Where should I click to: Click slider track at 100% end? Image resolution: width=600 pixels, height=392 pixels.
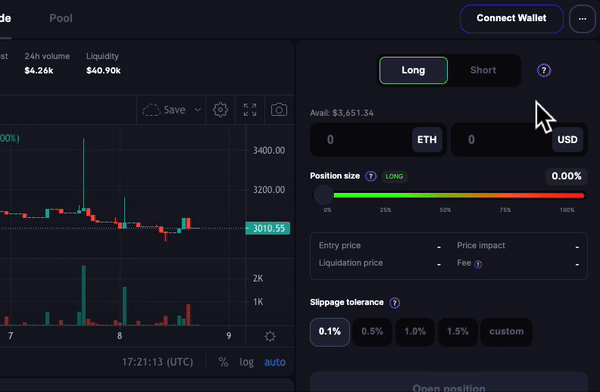581,196
